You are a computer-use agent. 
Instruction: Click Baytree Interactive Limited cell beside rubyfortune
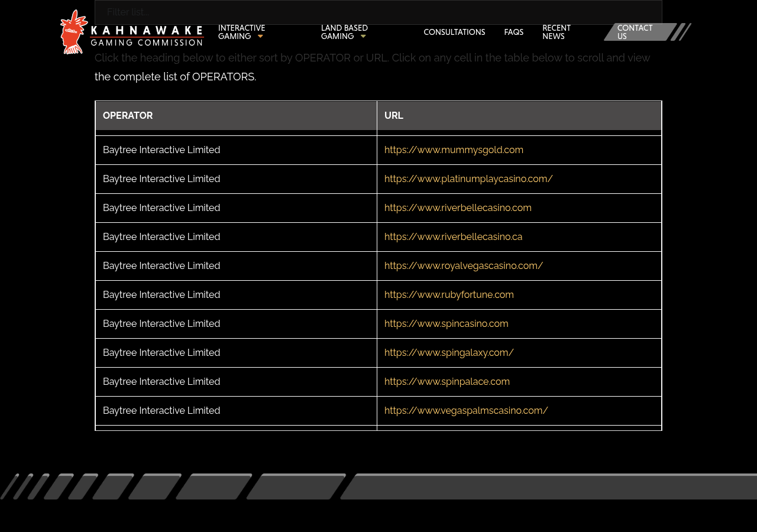click(x=236, y=295)
